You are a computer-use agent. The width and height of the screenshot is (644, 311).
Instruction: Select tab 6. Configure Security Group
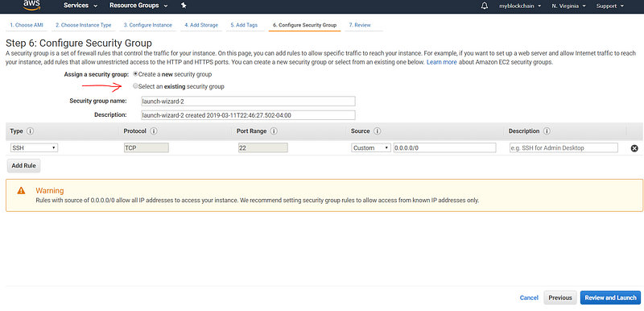point(305,25)
